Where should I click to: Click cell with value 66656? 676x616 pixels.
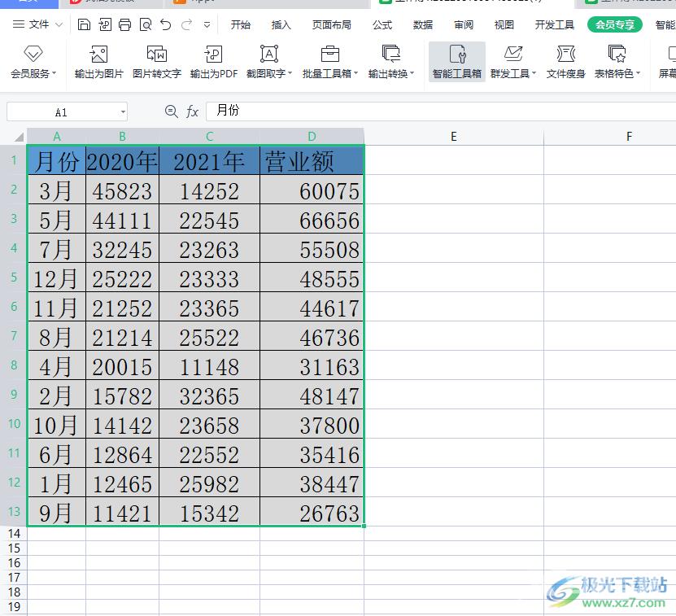pyautogui.click(x=312, y=219)
